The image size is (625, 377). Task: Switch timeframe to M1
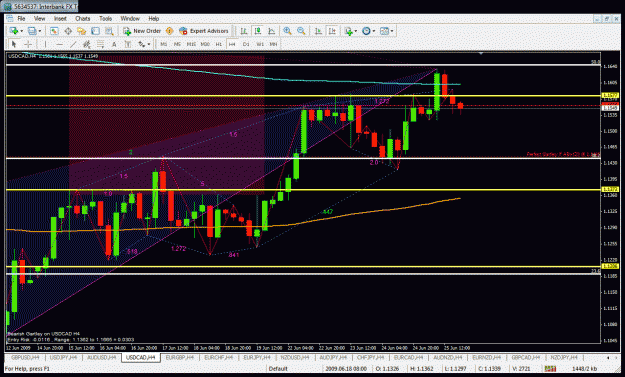tap(164, 44)
